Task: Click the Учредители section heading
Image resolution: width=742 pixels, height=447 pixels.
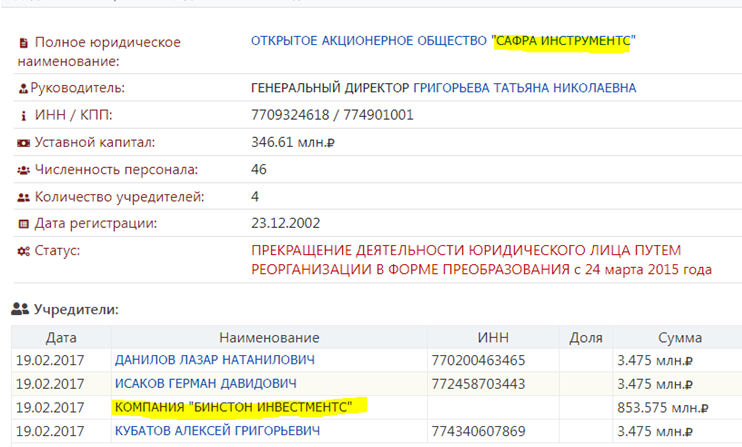Action: [76, 310]
